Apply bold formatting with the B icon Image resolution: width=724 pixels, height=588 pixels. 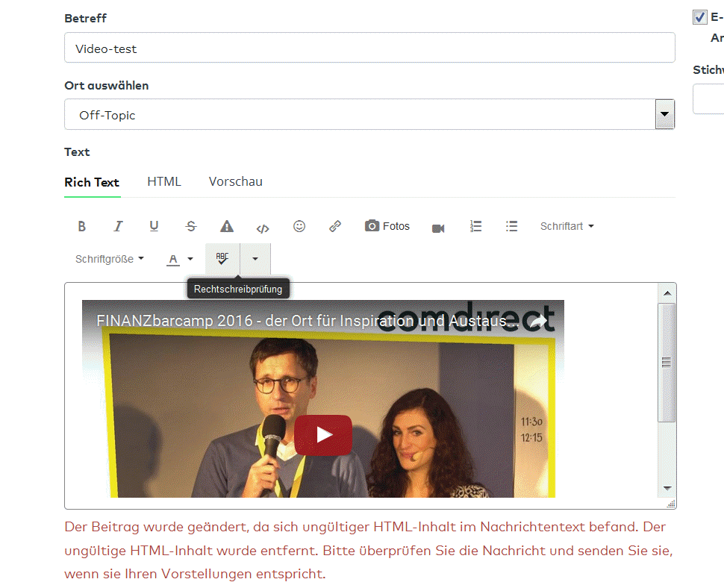coord(81,226)
